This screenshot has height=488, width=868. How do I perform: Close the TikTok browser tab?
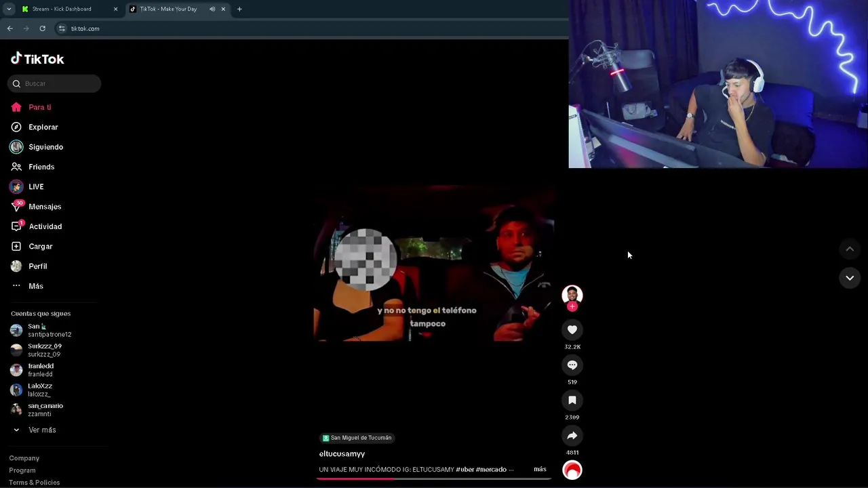[x=223, y=9]
